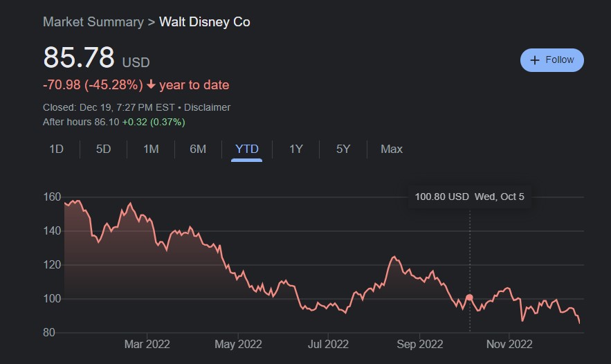This screenshot has height=364, width=611.
Task: Select the 1M time range tab
Action: pyautogui.click(x=151, y=149)
